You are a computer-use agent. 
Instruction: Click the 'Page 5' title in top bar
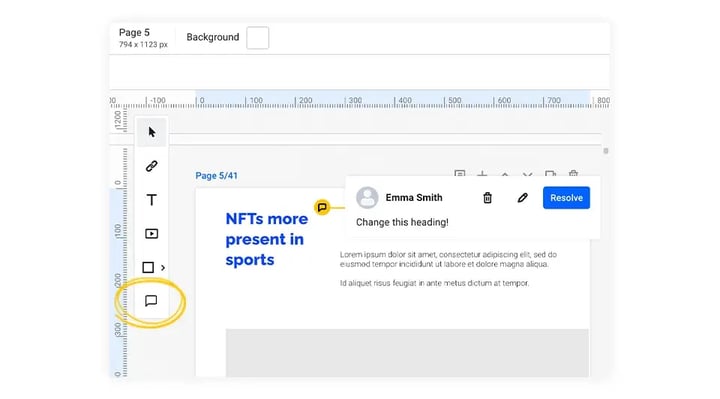point(134,33)
